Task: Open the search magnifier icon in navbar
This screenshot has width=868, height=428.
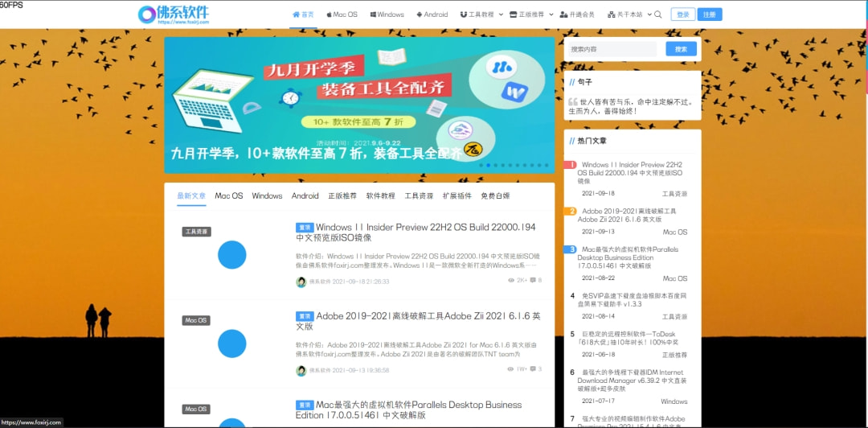Action: click(658, 14)
